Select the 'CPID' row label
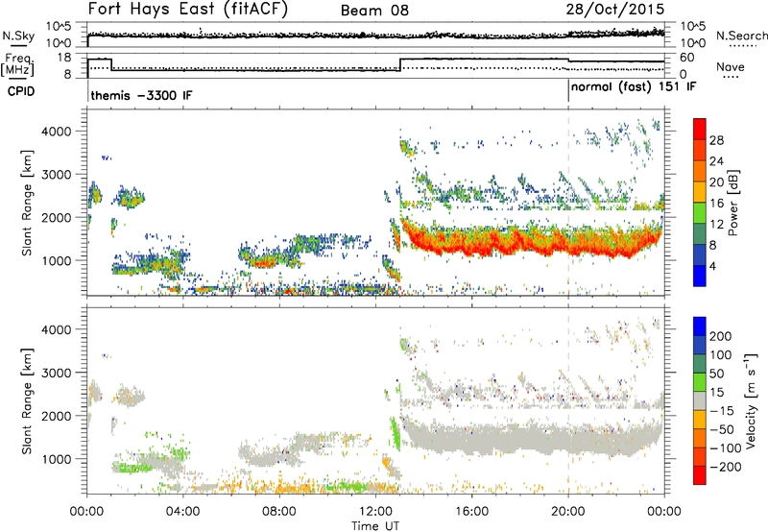 tap(21, 91)
